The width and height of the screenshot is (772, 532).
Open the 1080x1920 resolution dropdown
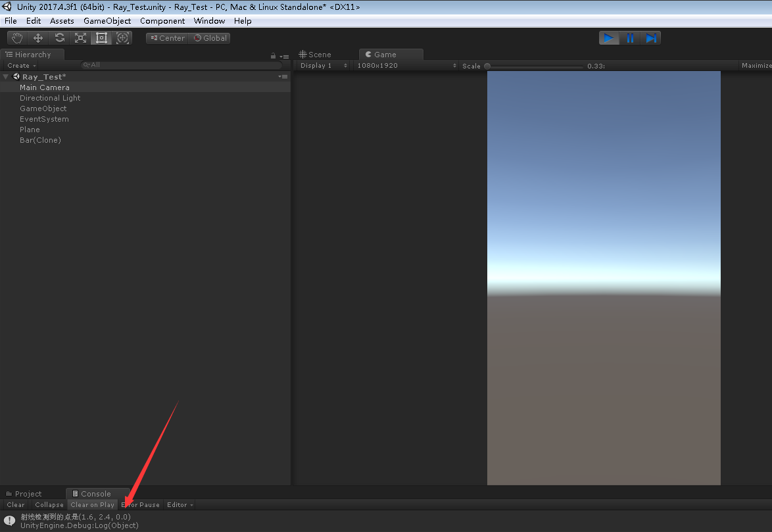coord(406,66)
